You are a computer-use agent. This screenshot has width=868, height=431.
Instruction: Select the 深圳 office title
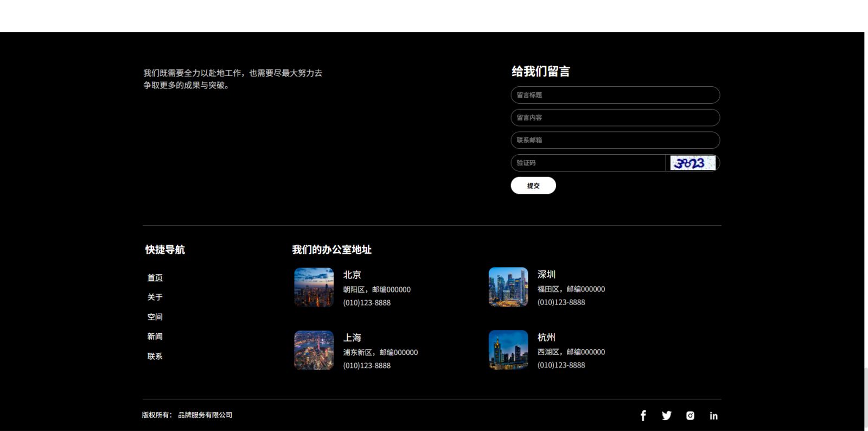pyautogui.click(x=546, y=274)
